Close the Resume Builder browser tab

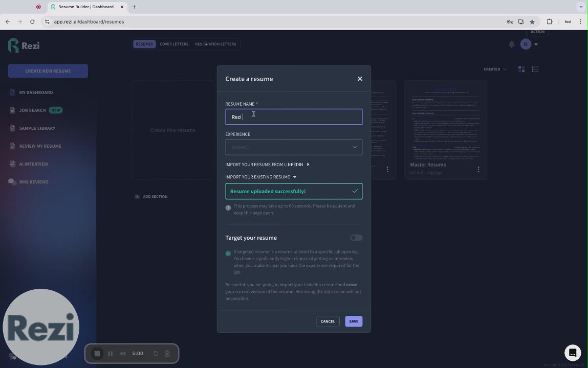click(x=122, y=7)
